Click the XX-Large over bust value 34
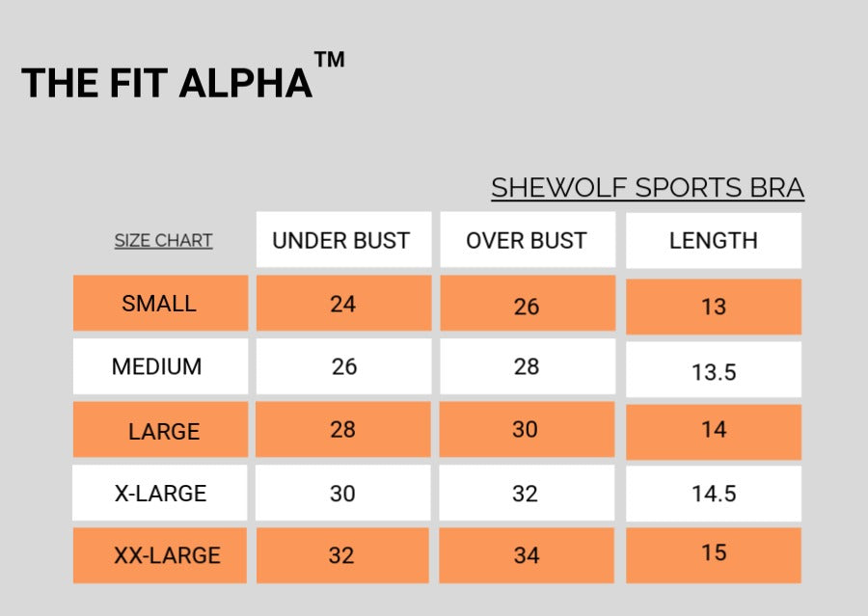The width and height of the screenshot is (868, 616). point(527,555)
